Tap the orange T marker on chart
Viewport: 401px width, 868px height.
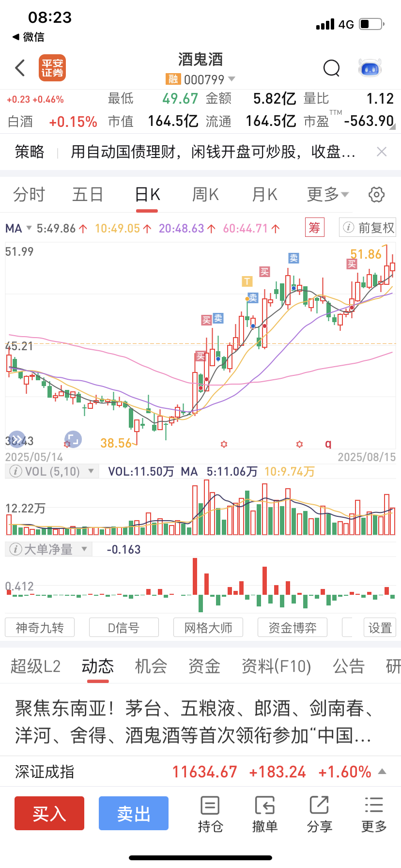pos(247,281)
